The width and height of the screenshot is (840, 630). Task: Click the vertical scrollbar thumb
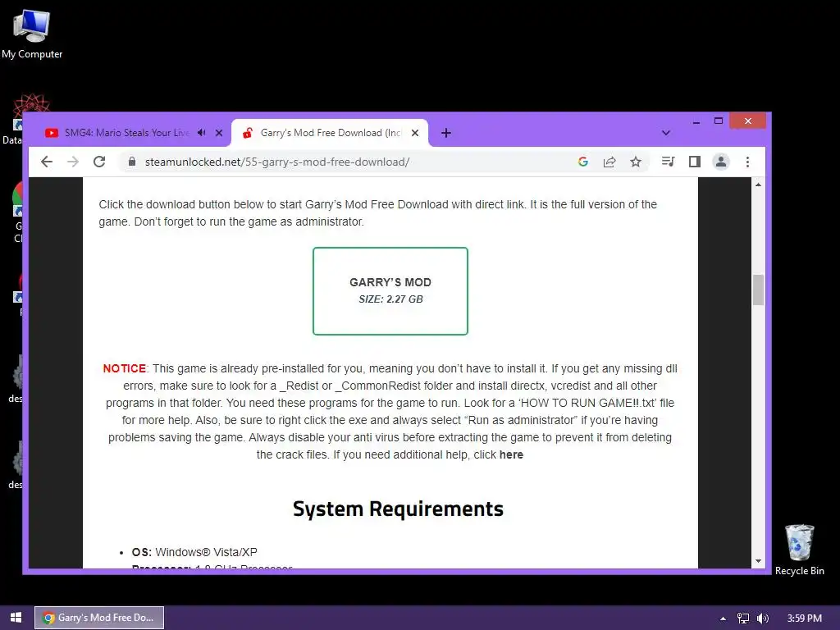tap(758, 290)
